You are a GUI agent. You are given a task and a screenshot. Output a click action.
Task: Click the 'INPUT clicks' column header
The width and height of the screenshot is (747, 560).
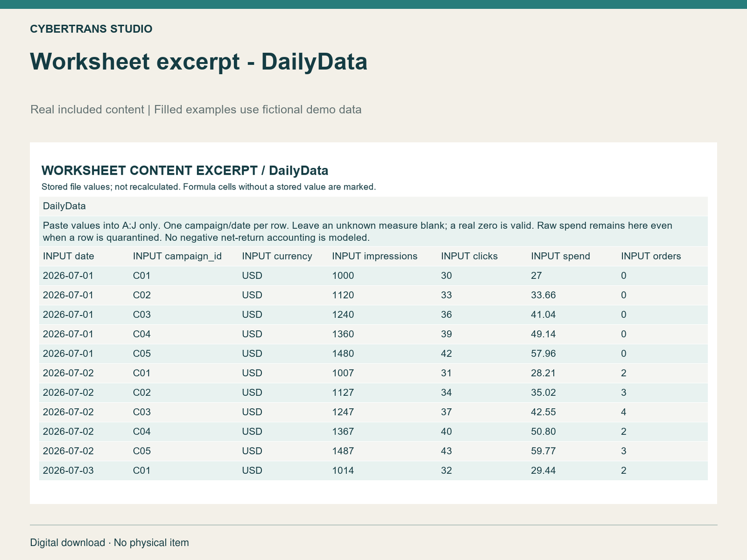[469, 256]
